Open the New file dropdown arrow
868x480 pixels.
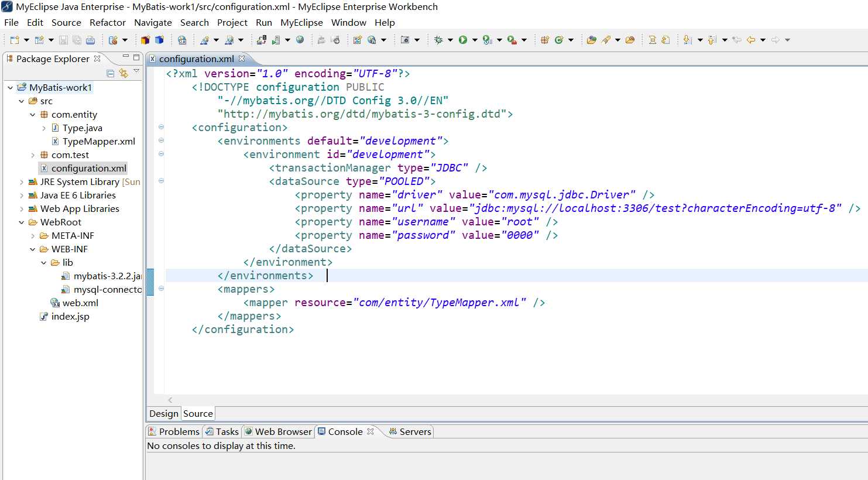[x=26, y=40]
